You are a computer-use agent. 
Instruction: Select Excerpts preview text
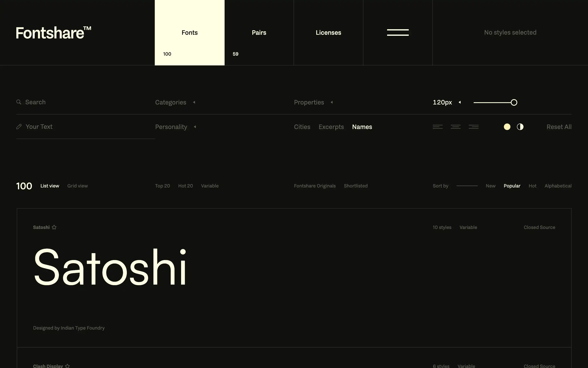click(331, 127)
